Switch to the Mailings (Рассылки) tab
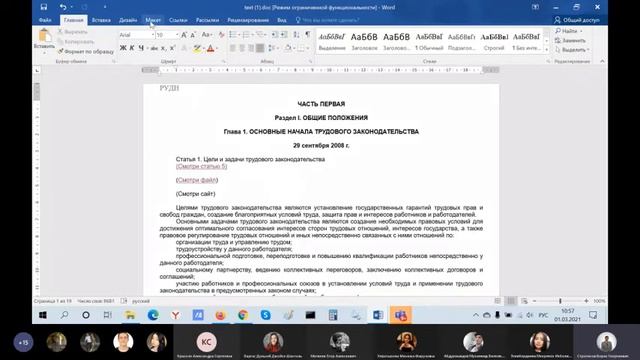Image resolution: width=640 pixels, height=360 pixels. pos(207,20)
